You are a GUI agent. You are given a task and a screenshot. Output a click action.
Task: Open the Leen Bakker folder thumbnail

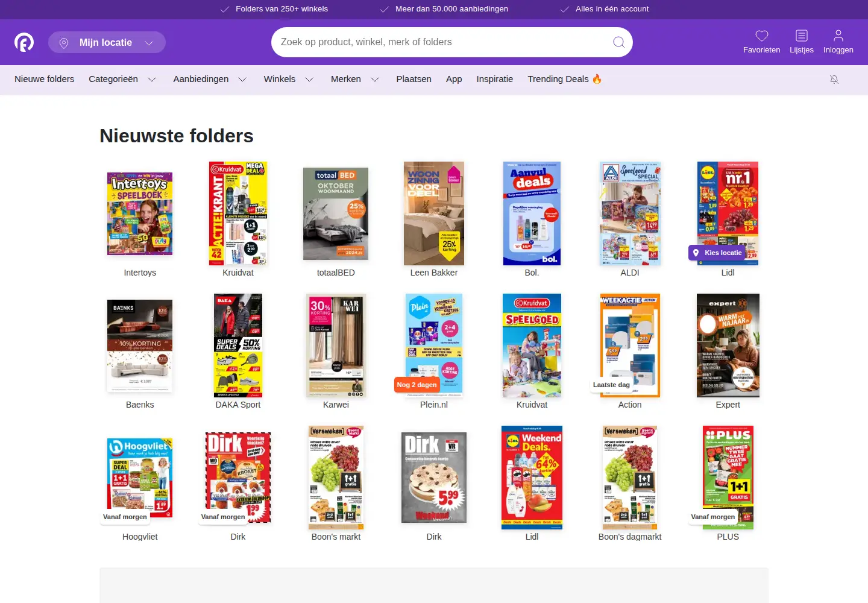[434, 213]
